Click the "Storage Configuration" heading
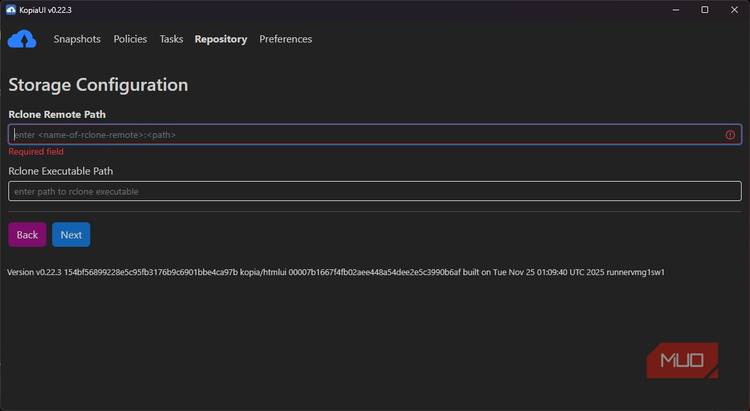 (x=98, y=85)
